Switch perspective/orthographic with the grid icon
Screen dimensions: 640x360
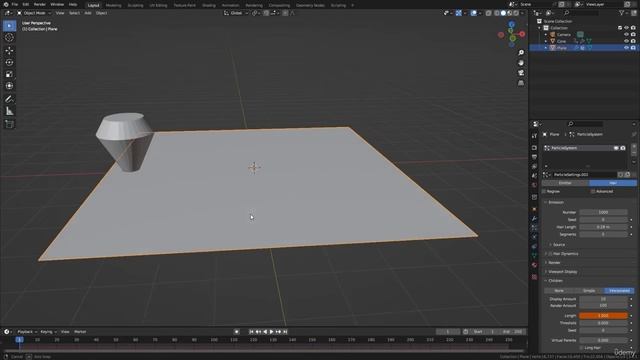click(x=521, y=83)
